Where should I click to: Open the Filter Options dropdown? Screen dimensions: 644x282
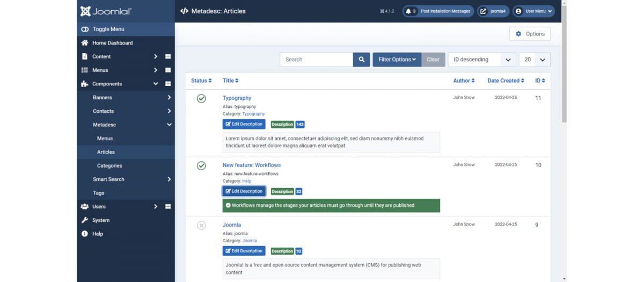pos(397,60)
